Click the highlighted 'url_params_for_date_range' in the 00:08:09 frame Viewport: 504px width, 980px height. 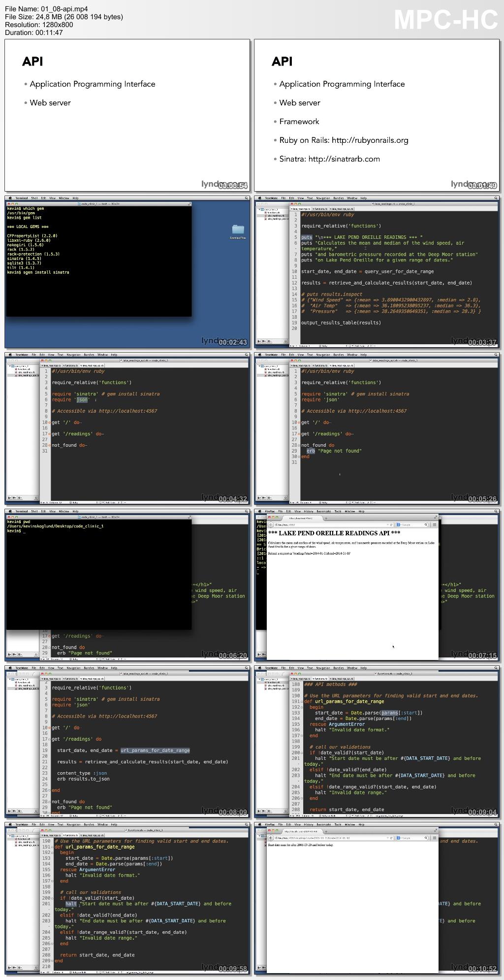155,751
